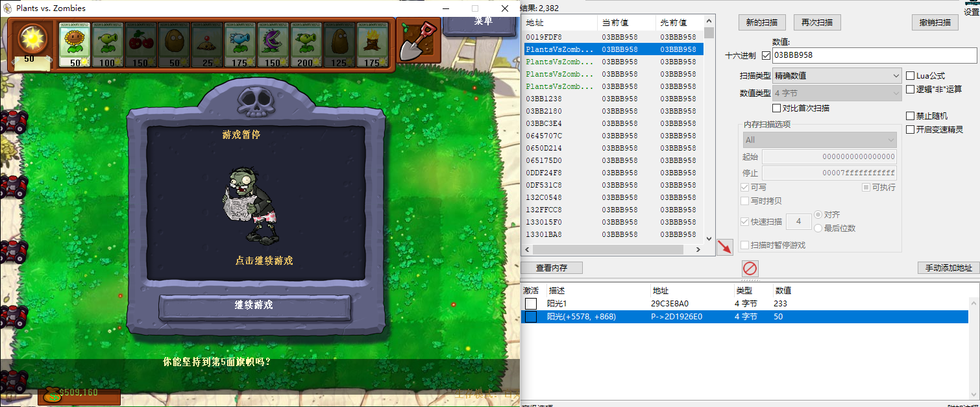Image resolution: width=980 pixels, height=407 pixels.
Task: Enable the 对比首次扫描 checkbox
Action: 777,108
